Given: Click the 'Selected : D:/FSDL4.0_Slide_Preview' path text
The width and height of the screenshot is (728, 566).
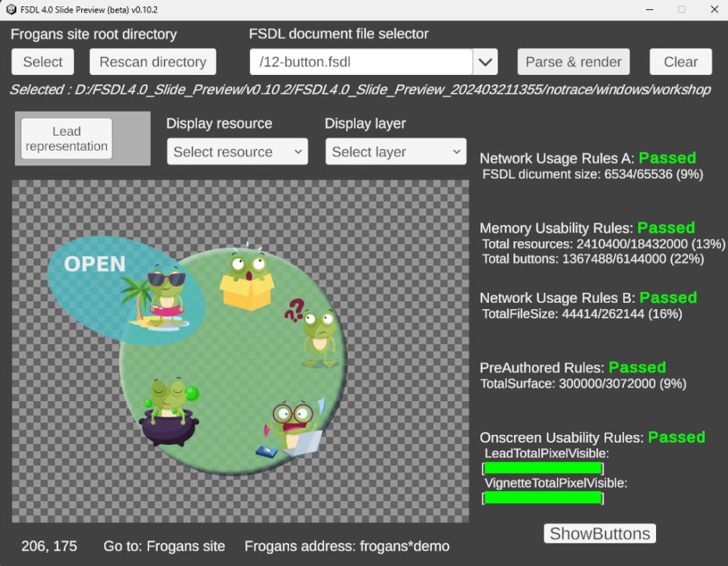Looking at the screenshot, I should pos(360,90).
